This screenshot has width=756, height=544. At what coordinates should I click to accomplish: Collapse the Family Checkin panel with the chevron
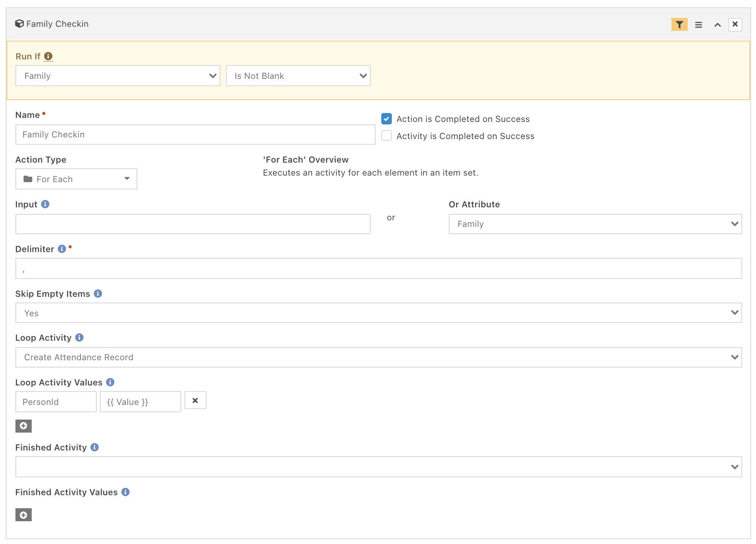(x=717, y=25)
